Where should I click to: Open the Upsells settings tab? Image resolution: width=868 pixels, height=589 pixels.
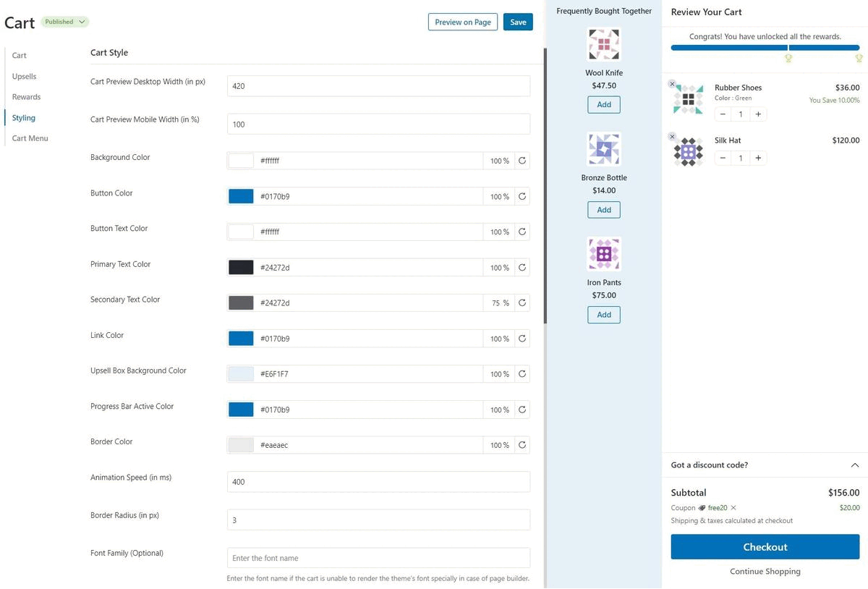pyautogui.click(x=24, y=76)
